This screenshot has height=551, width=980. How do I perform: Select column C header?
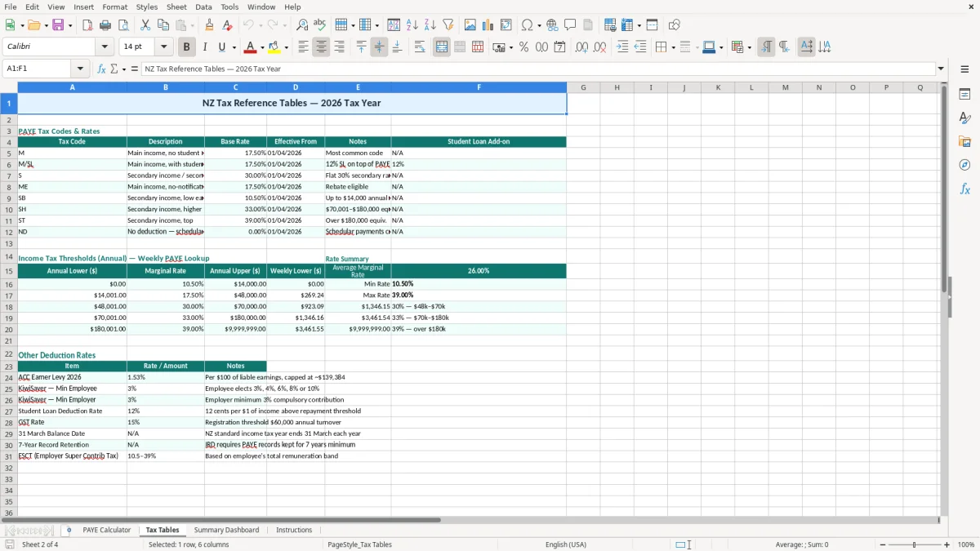[x=235, y=87]
